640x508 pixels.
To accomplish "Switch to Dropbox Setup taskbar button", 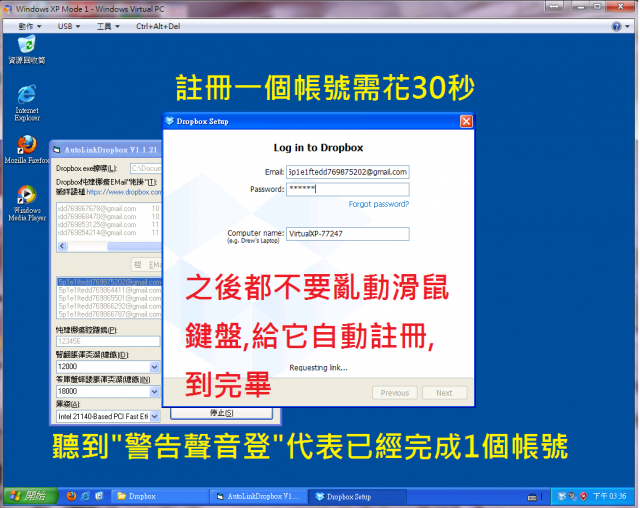I will click(x=357, y=496).
